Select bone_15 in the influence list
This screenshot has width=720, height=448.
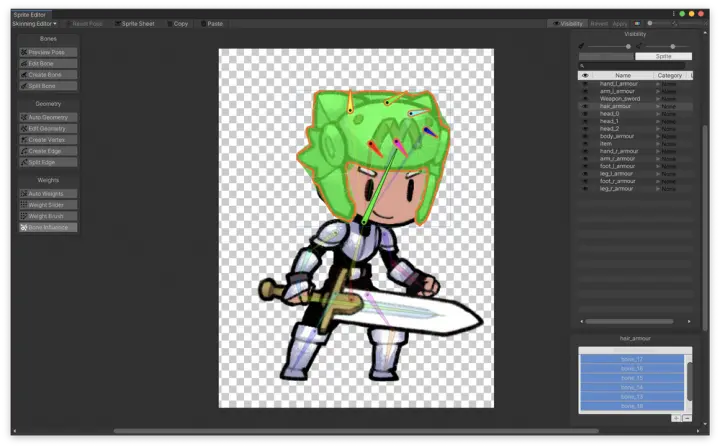(632, 378)
